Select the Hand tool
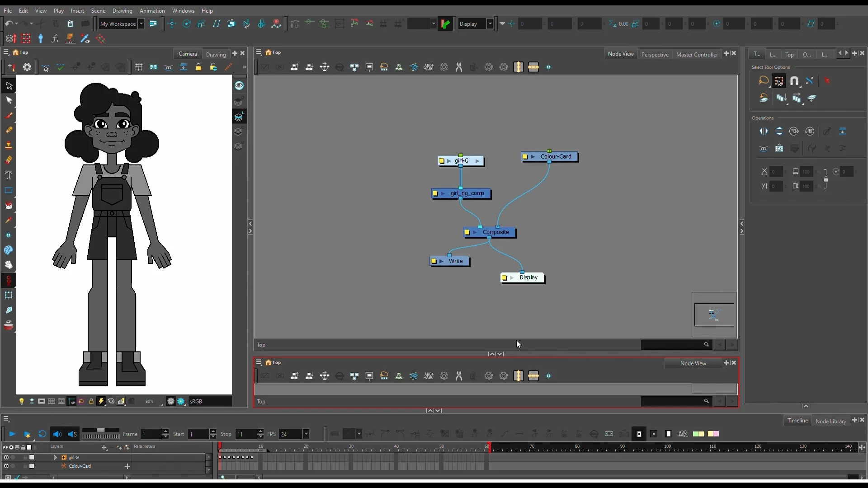868x488 pixels. 9,265
